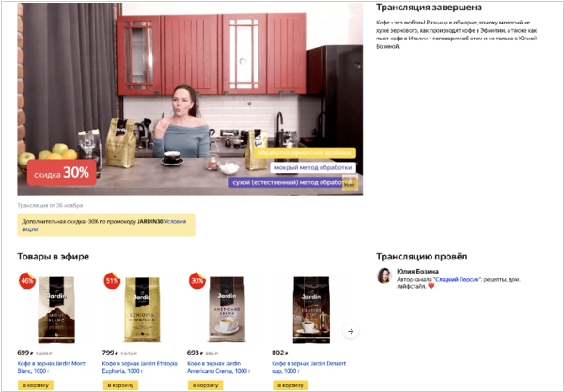Add Jardin Americano Crema to cart
This screenshot has width=564, height=392.
pos(205,385)
